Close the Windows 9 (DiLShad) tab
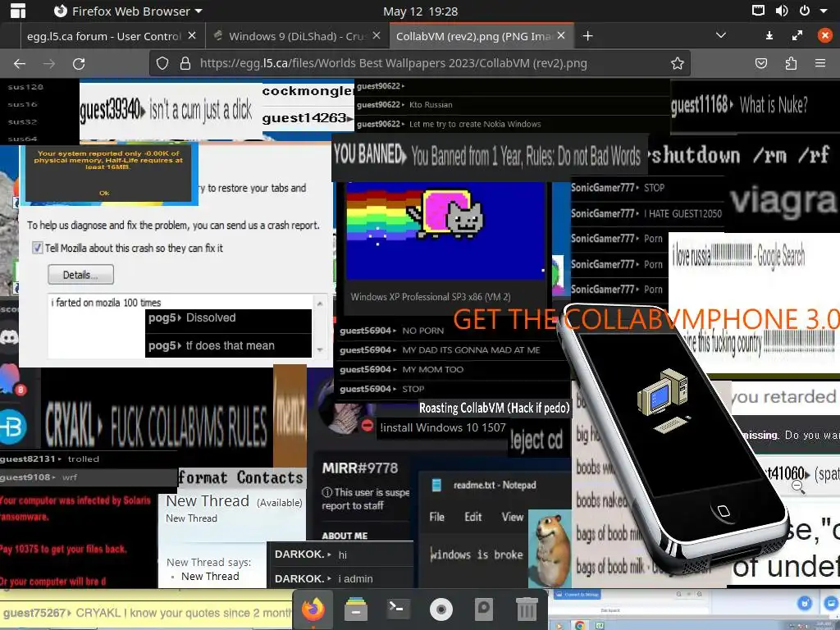This screenshot has height=630, width=840. coord(377,35)
